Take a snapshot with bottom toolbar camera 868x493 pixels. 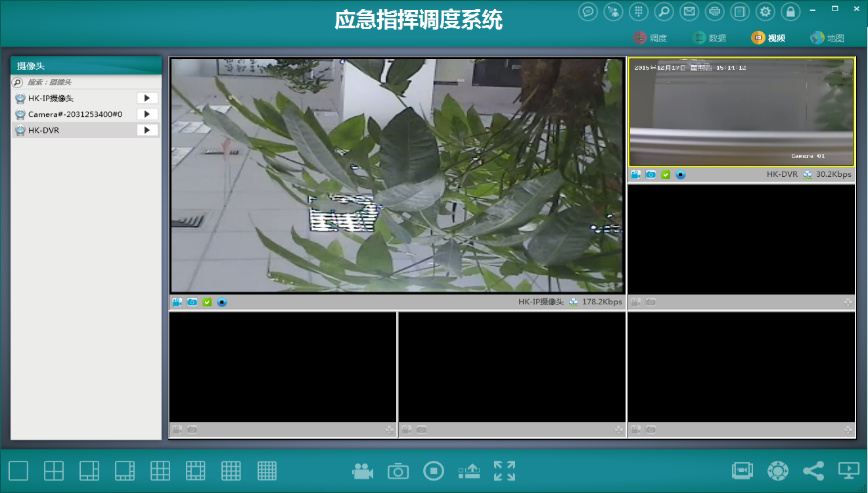pyautogui.click(x=398, y=471)
